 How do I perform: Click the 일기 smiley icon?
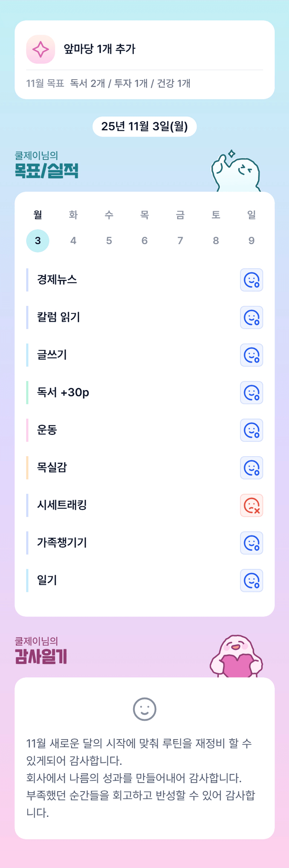[x=251, y=581]
